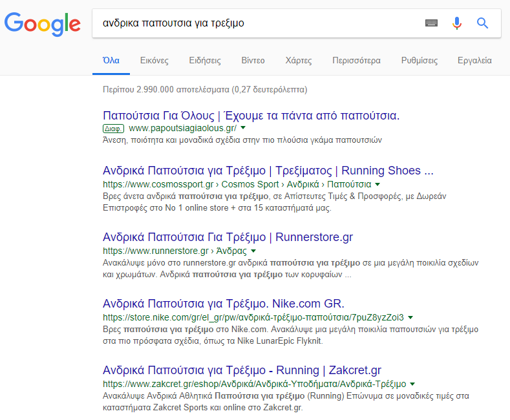510x420 pixels.
Task: Start voice search with the microphone icon
Action: click(456, 23)
